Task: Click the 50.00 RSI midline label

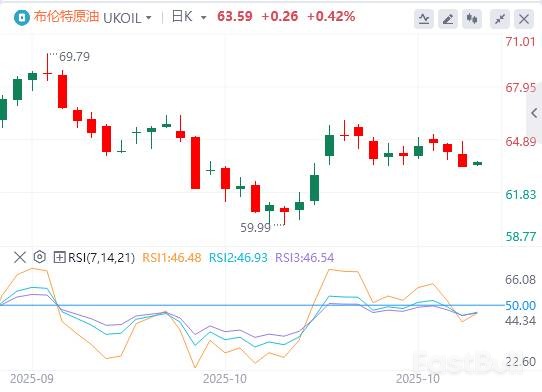Action: pos(521,306)
